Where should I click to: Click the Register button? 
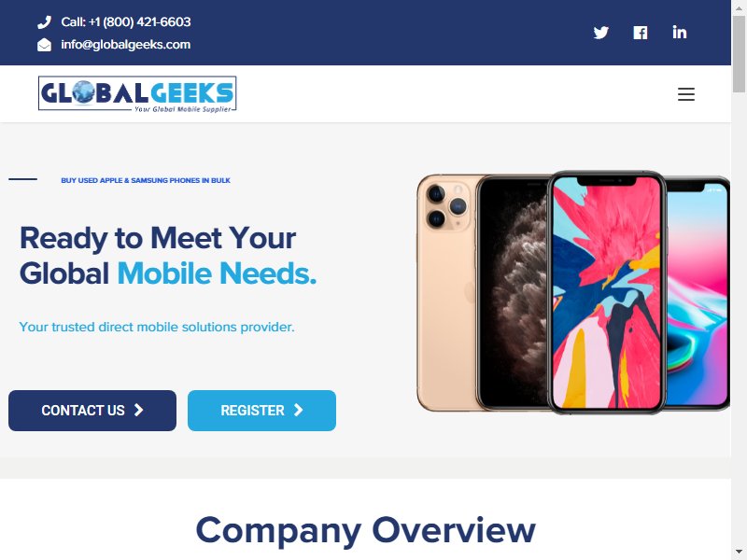(261, 411)
